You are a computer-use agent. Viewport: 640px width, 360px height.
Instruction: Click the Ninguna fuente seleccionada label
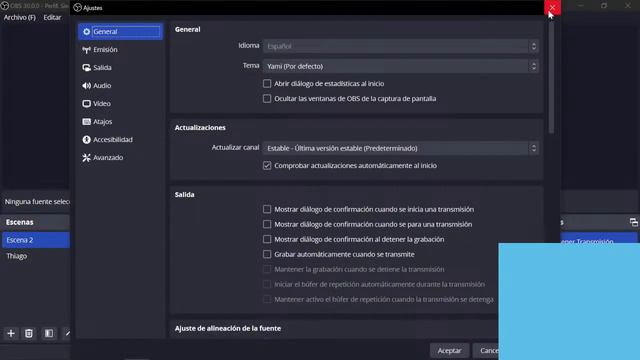(37, 202)
